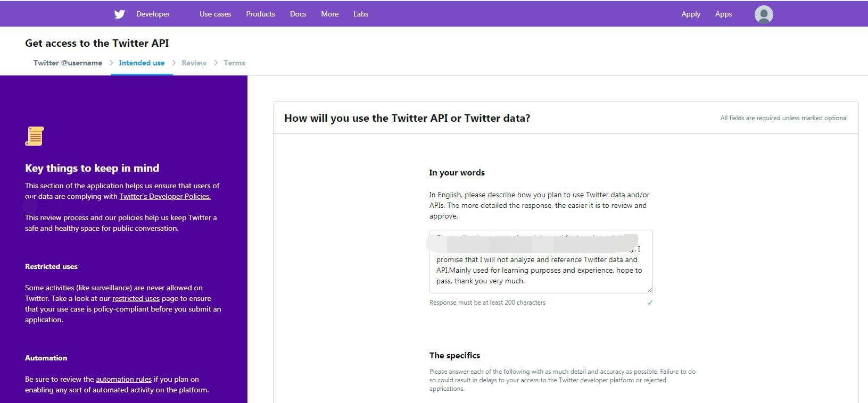Image resolution: width=868 pixels, height=403 pixels.
Task: Open the restricted uses link
Action: 136,298
